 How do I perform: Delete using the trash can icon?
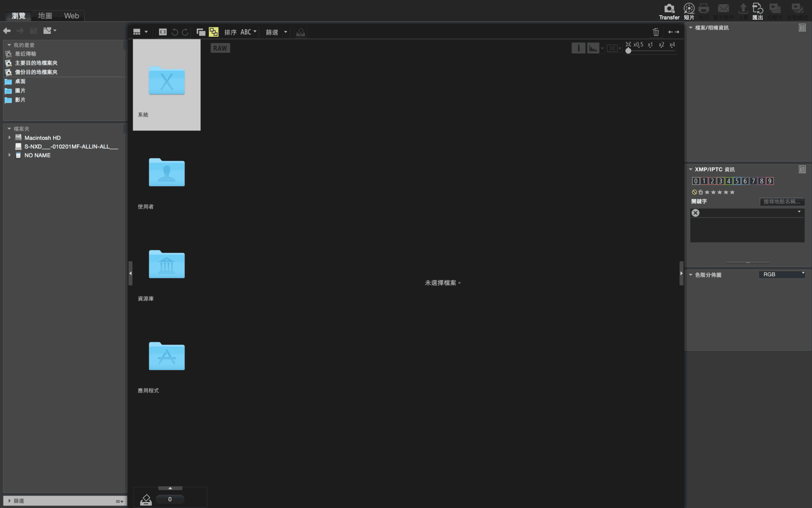[656, 32]
